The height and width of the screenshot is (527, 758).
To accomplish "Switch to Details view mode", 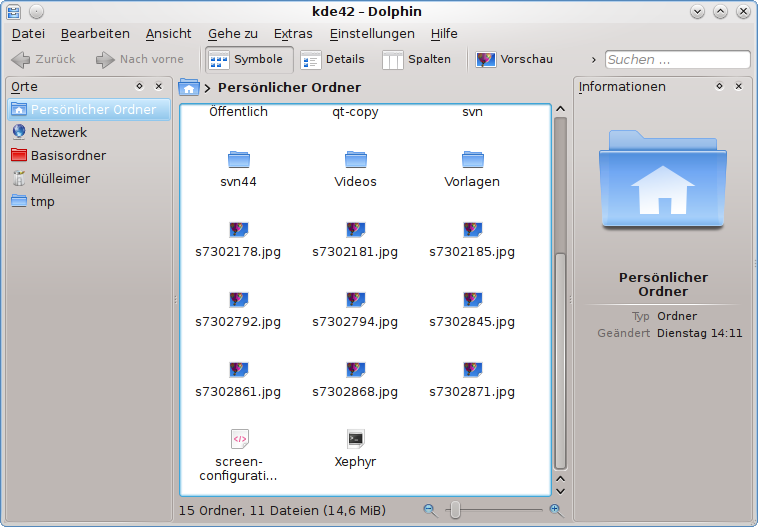I will (333, 60).
